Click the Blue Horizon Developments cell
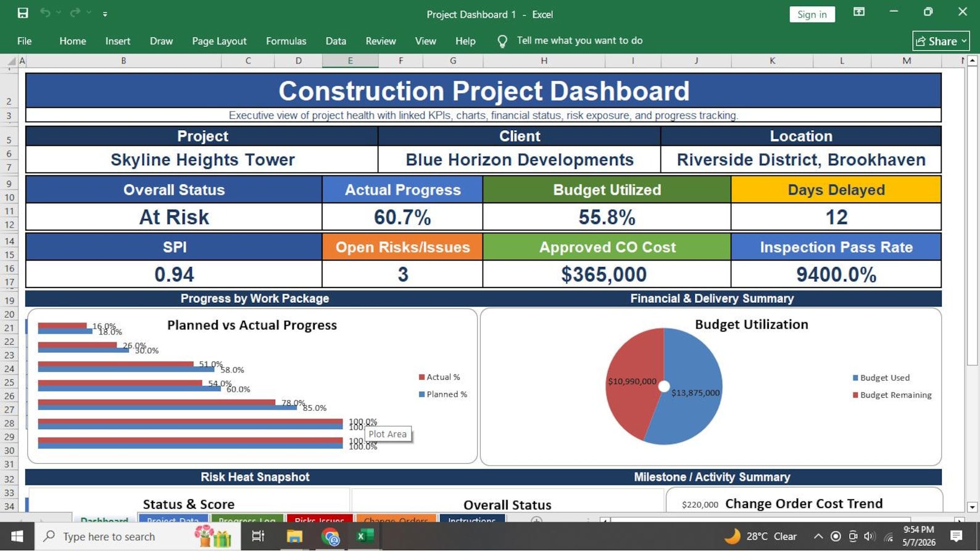 tap(520, 160)
